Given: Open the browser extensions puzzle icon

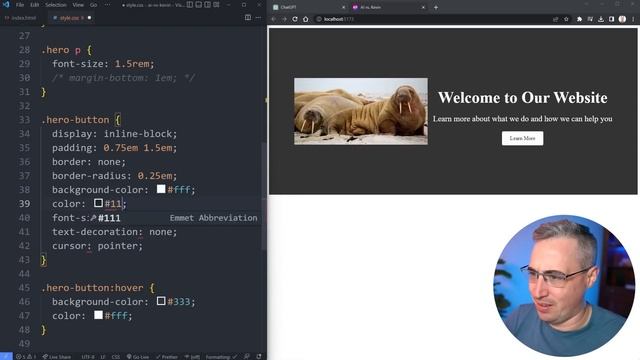Looking at the screenshot, I should coord(579,19).
